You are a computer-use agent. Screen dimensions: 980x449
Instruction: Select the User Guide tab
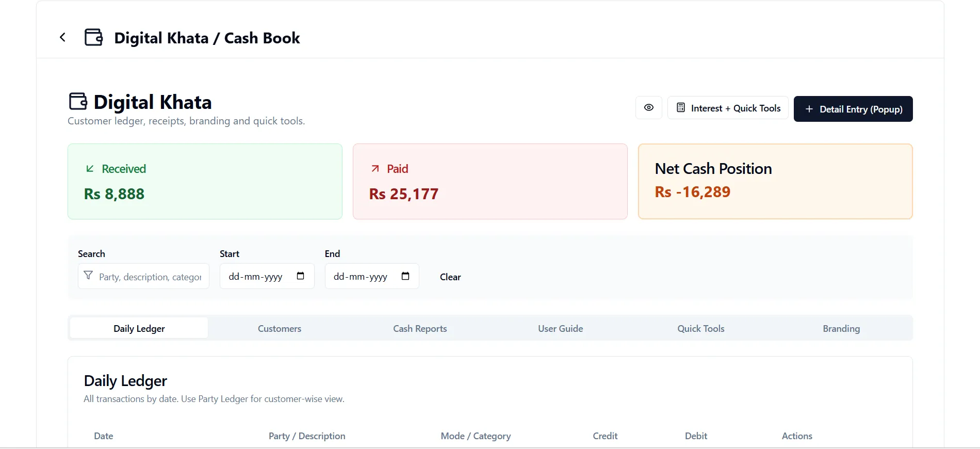pyautogui.click(x=560, y=328)
